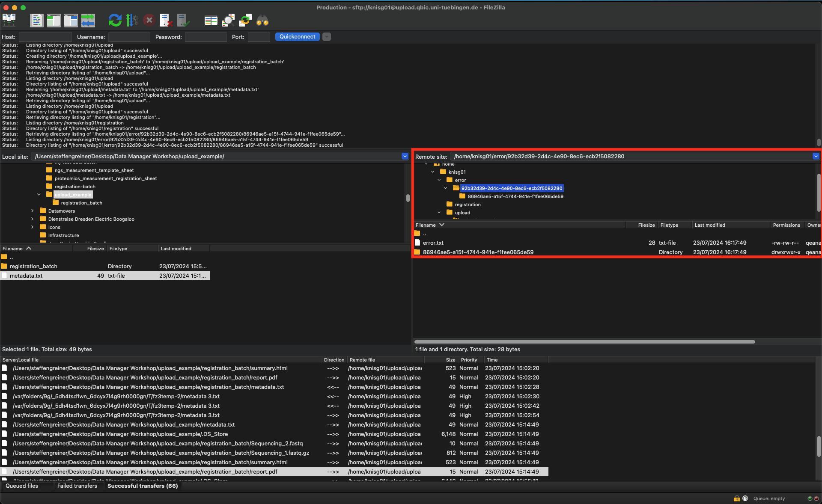The height and width of the screenshot is (504, 822).
Task: Focus the Port input field
Action: pyautogui.click(x=259, y=37)
